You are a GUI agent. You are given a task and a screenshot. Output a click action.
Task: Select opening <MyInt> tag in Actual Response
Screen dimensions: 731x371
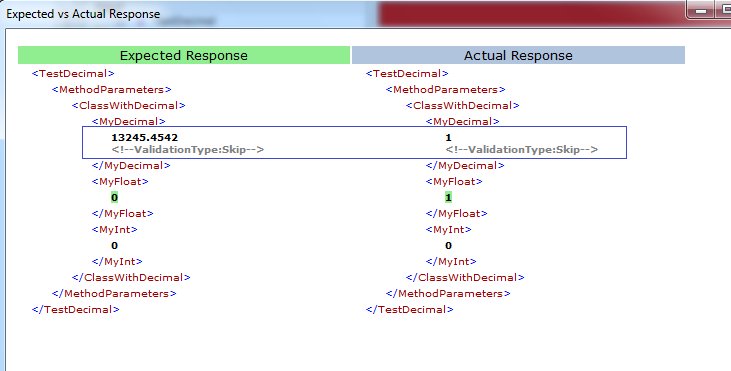pos(448,229)
